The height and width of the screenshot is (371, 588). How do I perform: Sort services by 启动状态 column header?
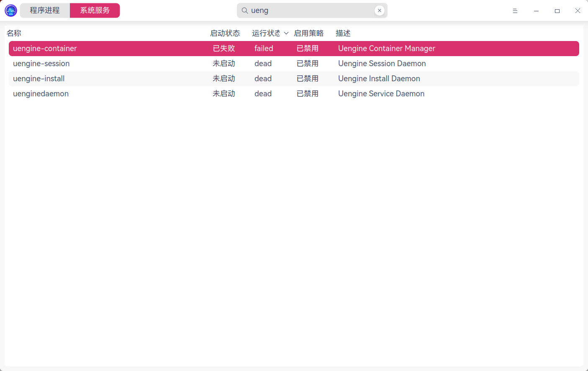225,33
